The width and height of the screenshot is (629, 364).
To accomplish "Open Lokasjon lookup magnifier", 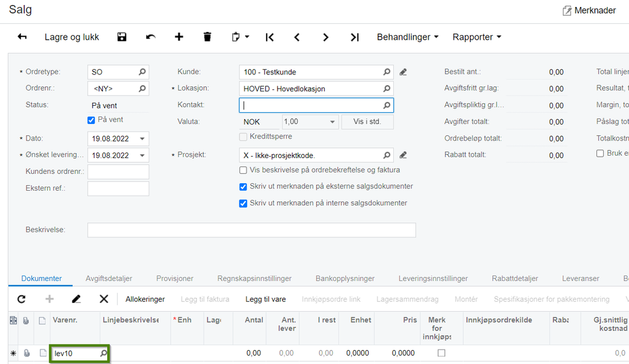I will coord(386,89).
